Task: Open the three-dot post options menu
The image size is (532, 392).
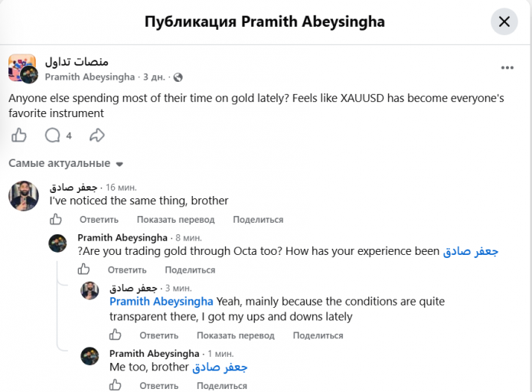Action: pos(508,67)
